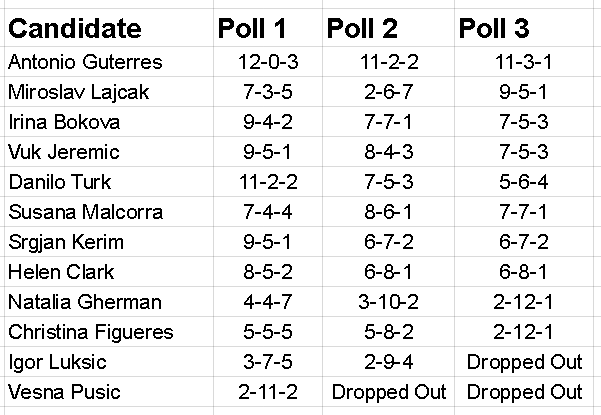Select Igor Luksic's Dropped Out cell
Viewport: 601px width, 415px height.
(x=525, y=362)
